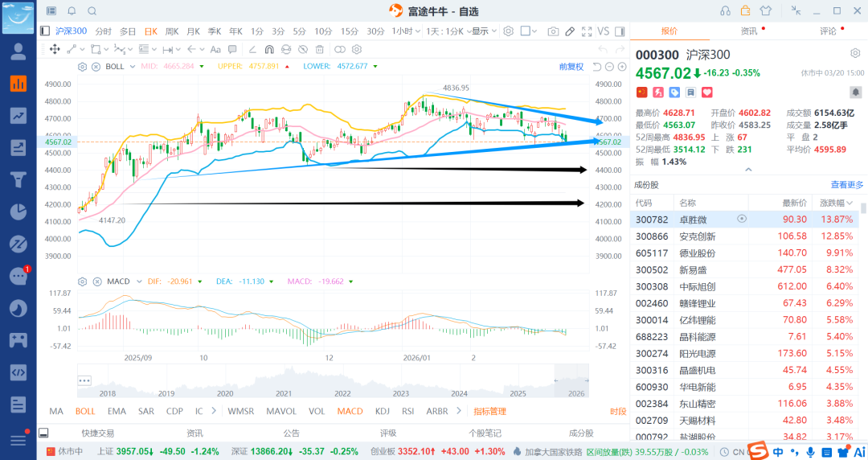Viewport: 868px width, 460px height.
Task: Open the 显示 display dropdown
Action: 485,31
